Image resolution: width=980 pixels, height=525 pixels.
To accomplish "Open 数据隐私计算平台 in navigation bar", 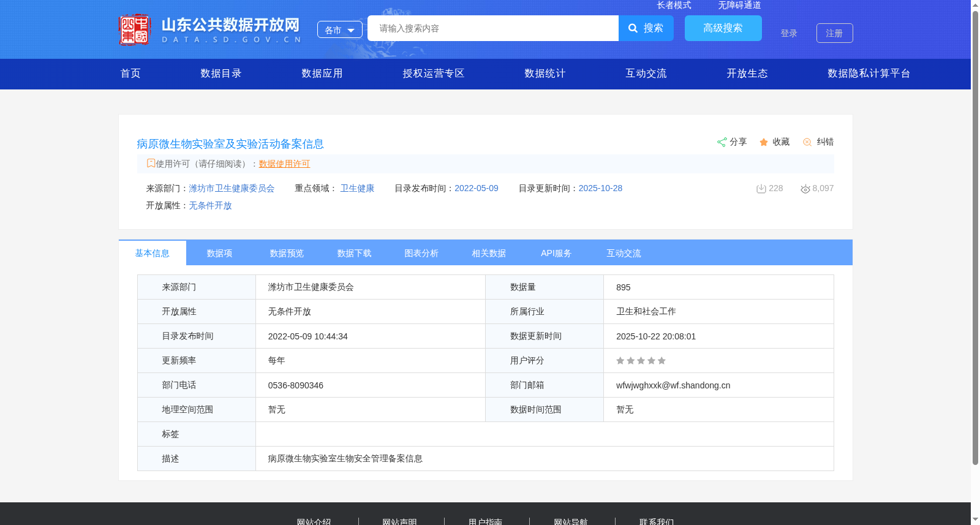I will (x=869, y=74).
